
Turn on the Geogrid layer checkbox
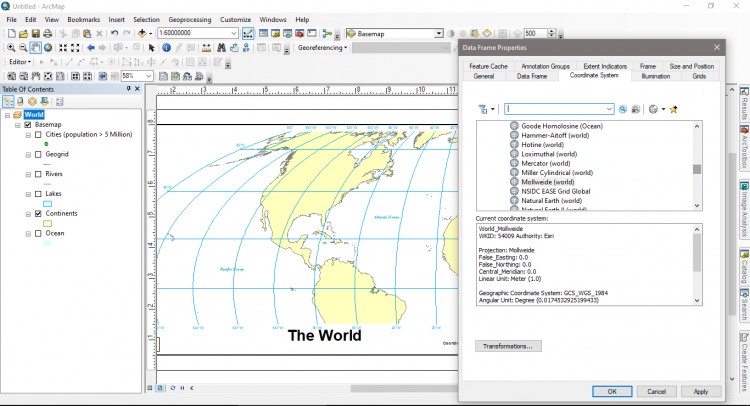tap(38, 154)
